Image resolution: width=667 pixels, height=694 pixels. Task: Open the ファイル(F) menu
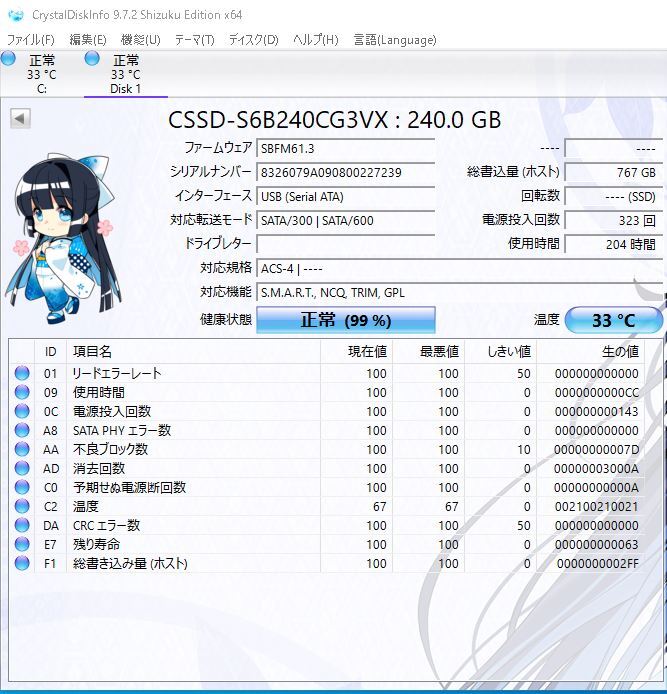click(x=31, y=40)
